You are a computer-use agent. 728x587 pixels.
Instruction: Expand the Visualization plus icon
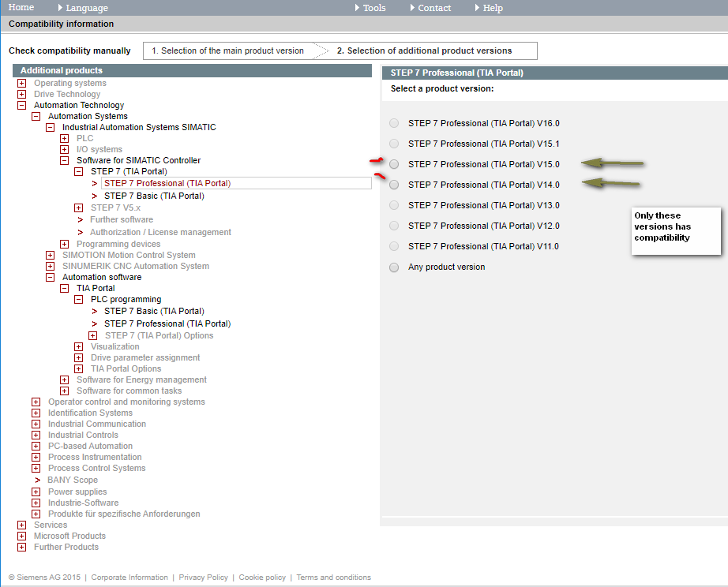pyautogui.click(x=79, y=346)
